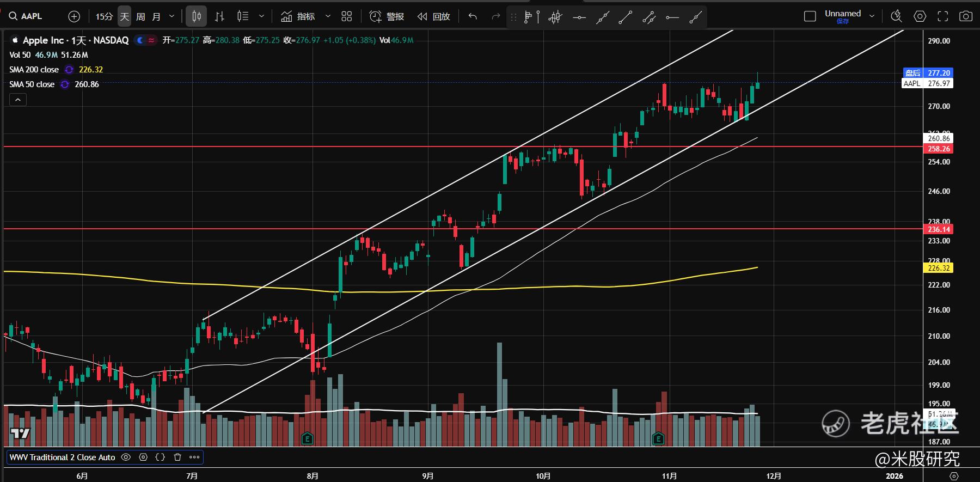Viewport: 980px width, 482px height.
Task: Open WWV Traditional indicator settings
Action: 143,457
